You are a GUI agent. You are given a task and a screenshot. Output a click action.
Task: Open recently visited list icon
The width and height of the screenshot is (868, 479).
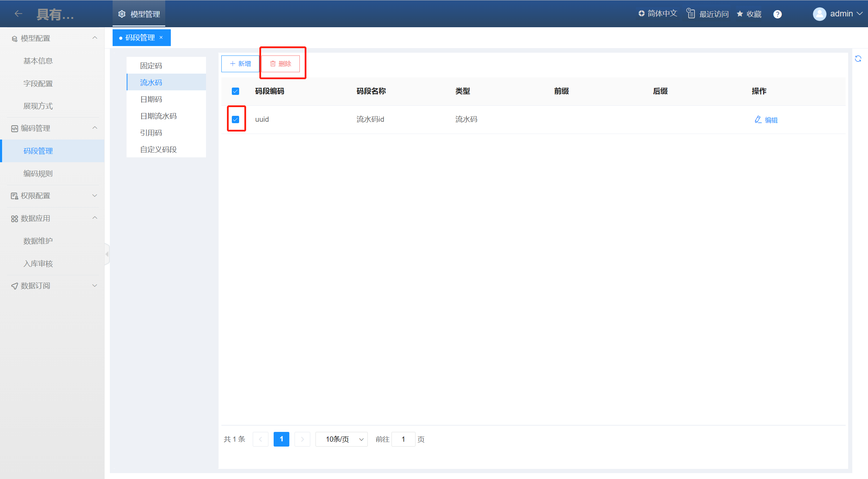[x=690, y=14]
